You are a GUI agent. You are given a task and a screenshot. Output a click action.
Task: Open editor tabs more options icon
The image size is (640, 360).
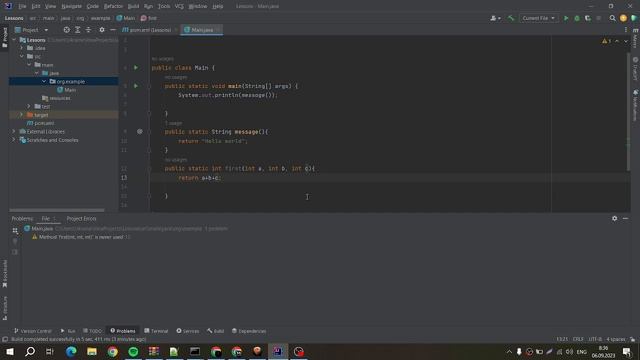[625, 30]
